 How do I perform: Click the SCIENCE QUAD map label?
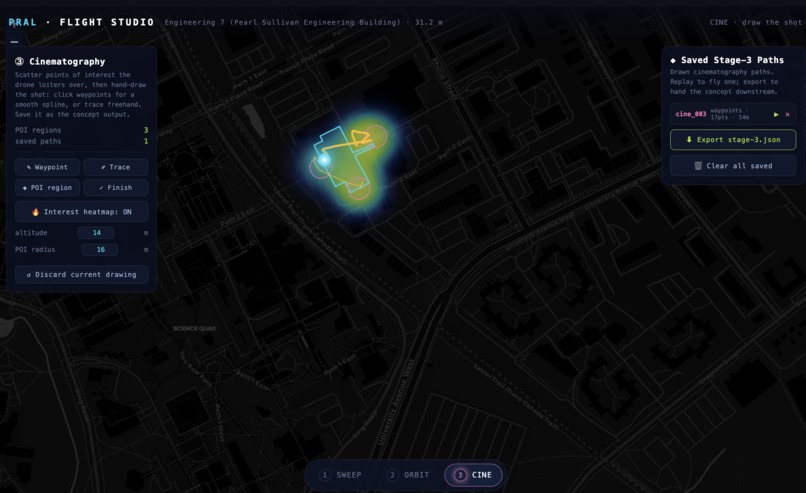(x=194, y=328)
